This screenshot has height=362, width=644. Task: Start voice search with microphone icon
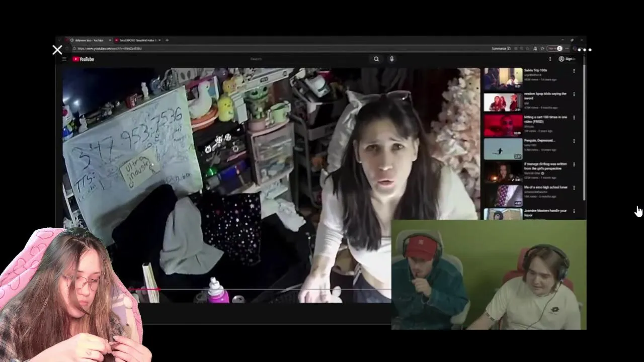coord(392,59)
